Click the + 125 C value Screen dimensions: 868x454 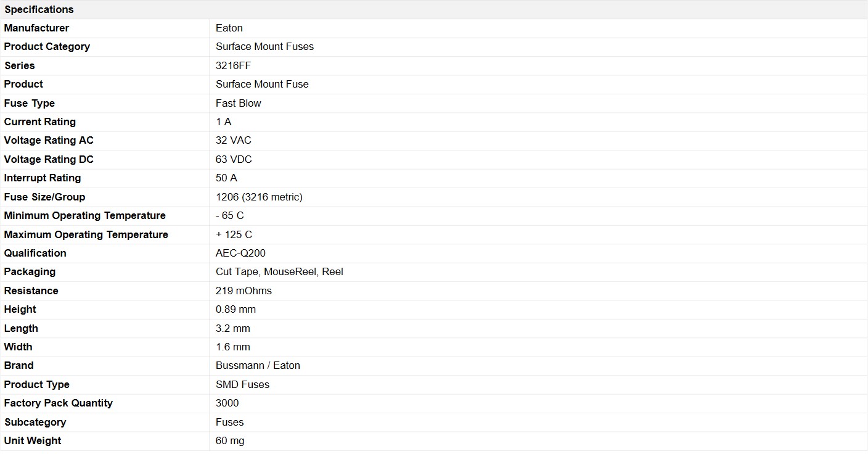[234, 234]
